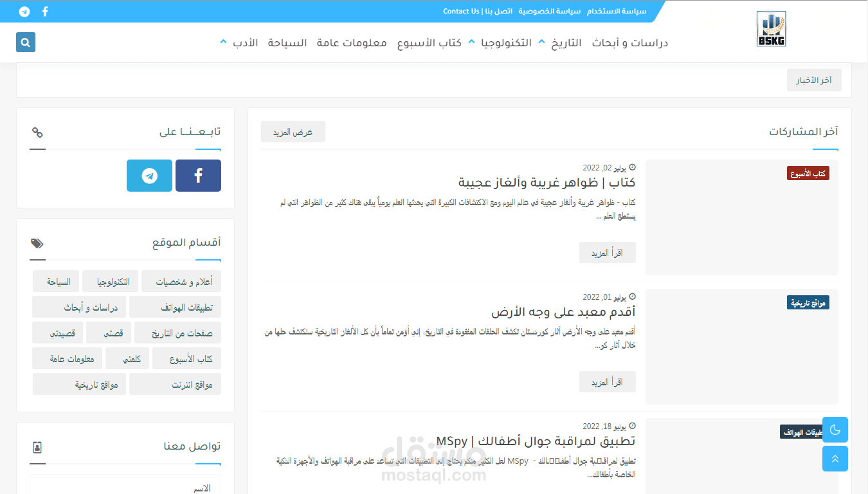The width and height of the screenshot is (868, 494).
Task: Toggle dark mode with the moon button
Action: tap(835, 430)
